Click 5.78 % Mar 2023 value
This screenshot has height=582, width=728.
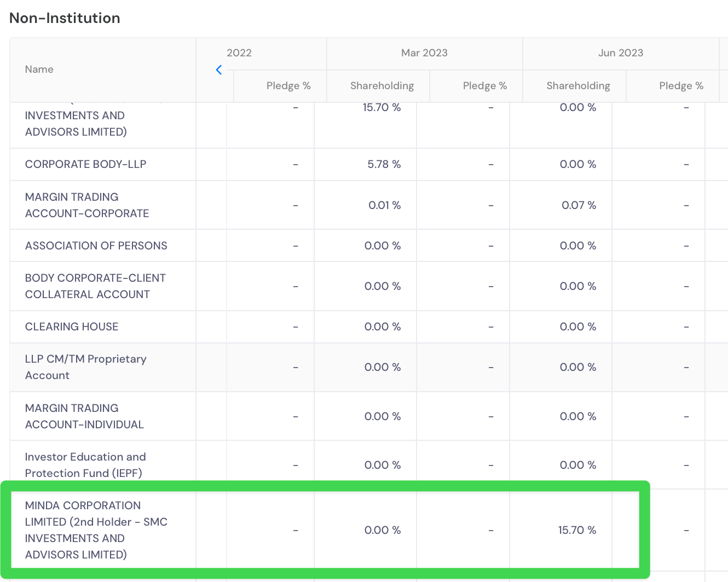pyautogui.click(x=384, y=164)
